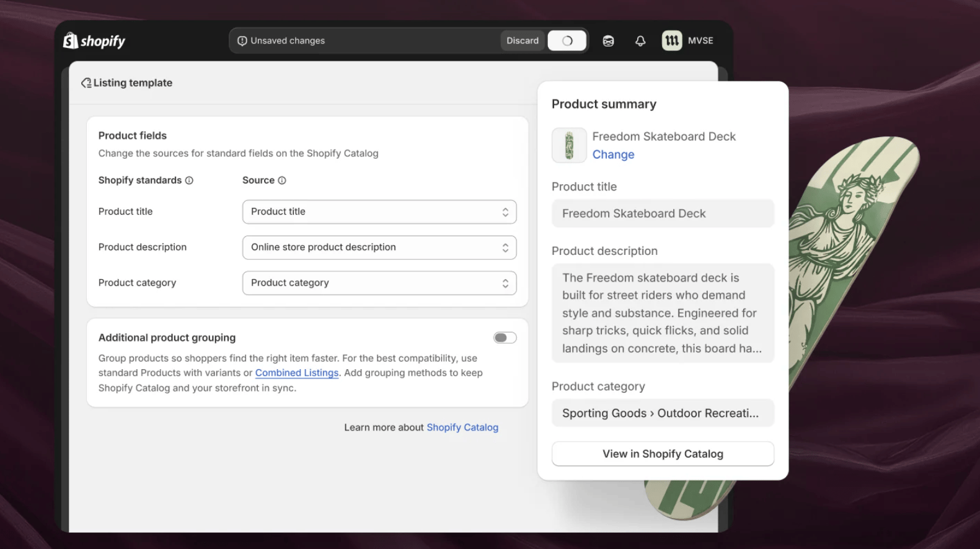
Task: Toggle Additional product grouping switch
Action: (505, 337)
